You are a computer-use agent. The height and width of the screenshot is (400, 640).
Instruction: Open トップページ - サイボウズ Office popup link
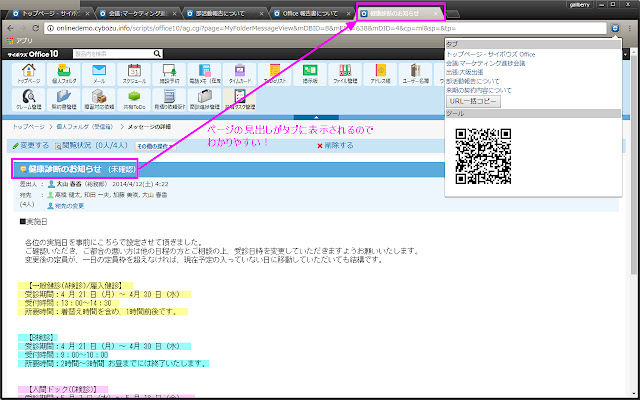[x=491, y=54]
